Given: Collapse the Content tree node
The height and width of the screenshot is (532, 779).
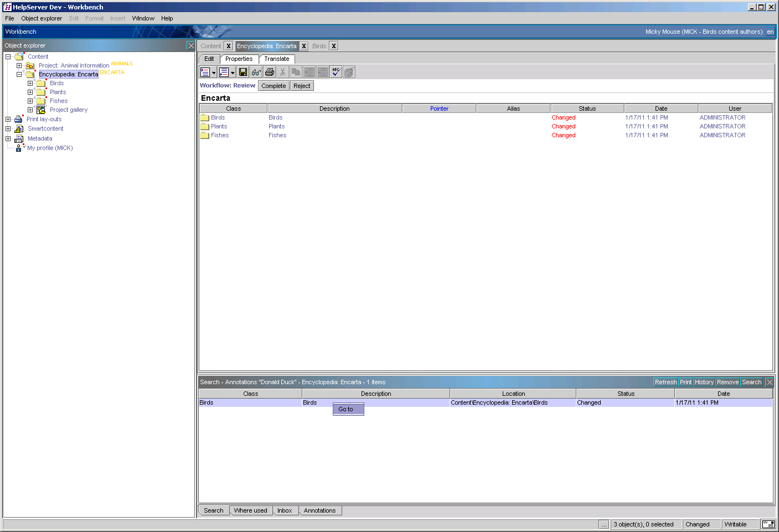Looking at the screenshot, I should [8, 56].
